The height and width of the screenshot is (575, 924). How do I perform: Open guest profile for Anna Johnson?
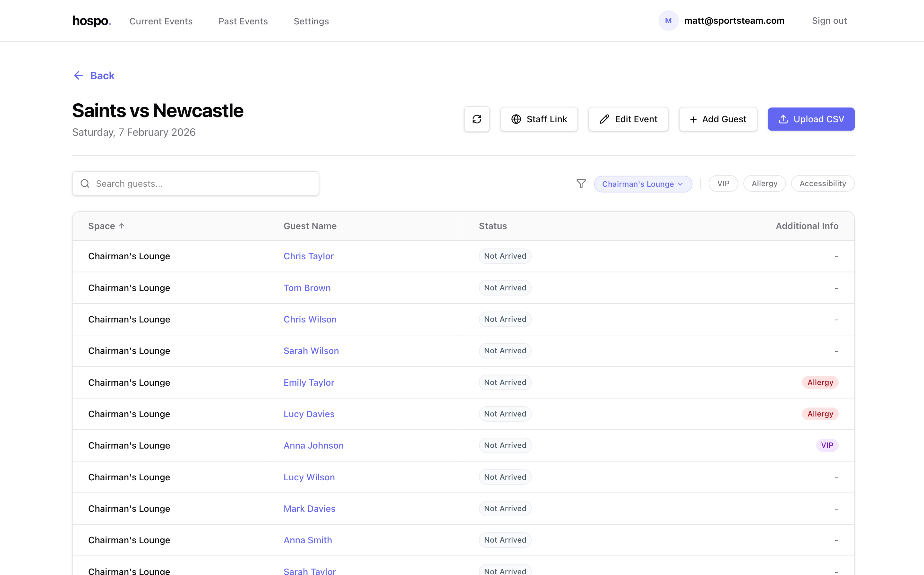(313, 445)
